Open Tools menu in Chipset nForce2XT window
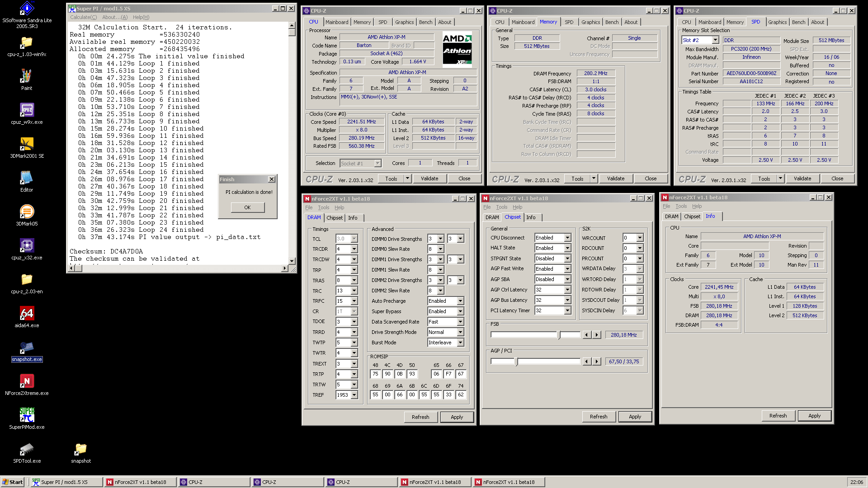The height and width of the screenshot is (488, 868). [501, 207]
